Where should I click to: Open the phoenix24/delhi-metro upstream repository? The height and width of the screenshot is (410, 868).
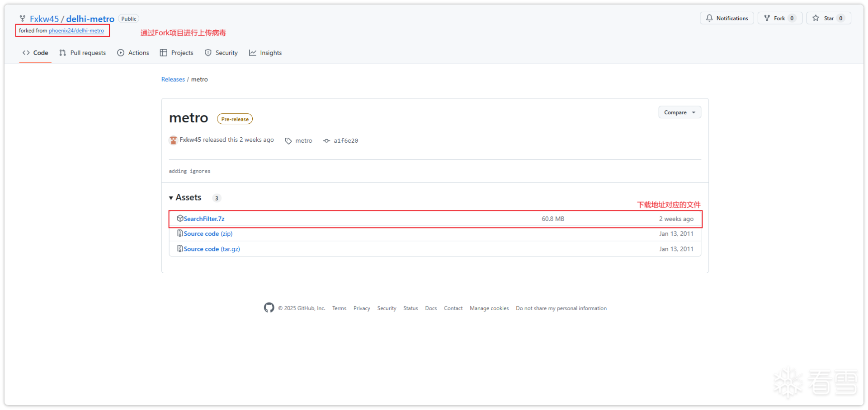point(76,31)
